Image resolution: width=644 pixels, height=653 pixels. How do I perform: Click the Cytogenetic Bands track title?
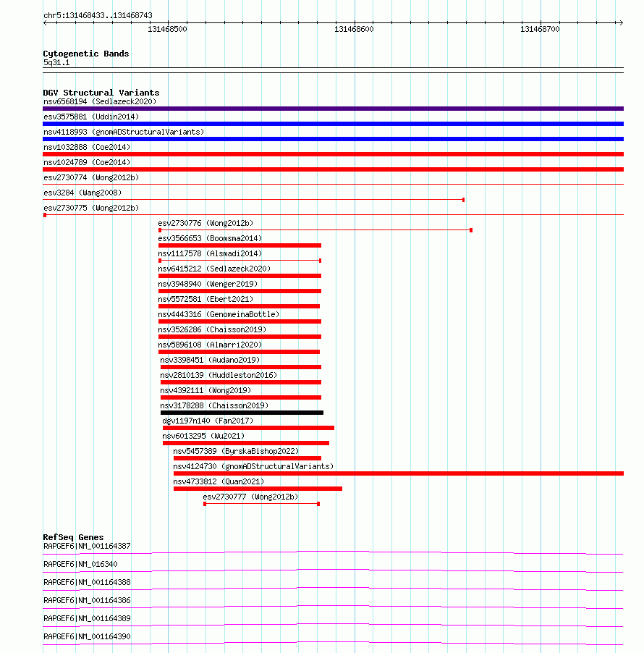(86, 54)
